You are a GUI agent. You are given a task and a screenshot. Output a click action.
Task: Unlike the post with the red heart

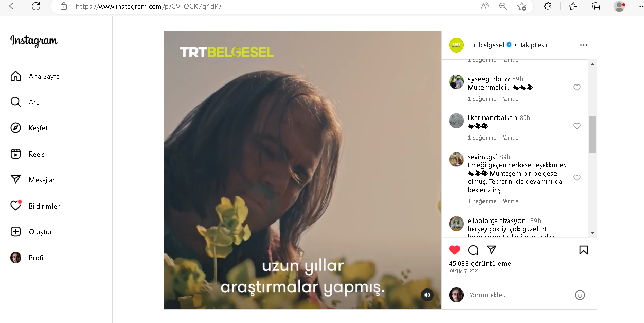click(455, 250)
